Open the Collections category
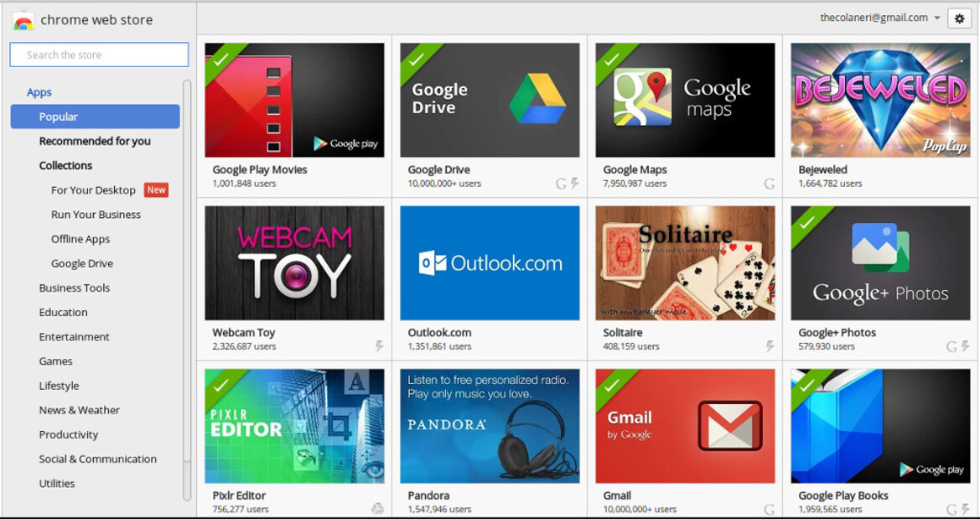The height and width of the screenshot is (519, 980). pyautogui.click(x=65, y=166)
